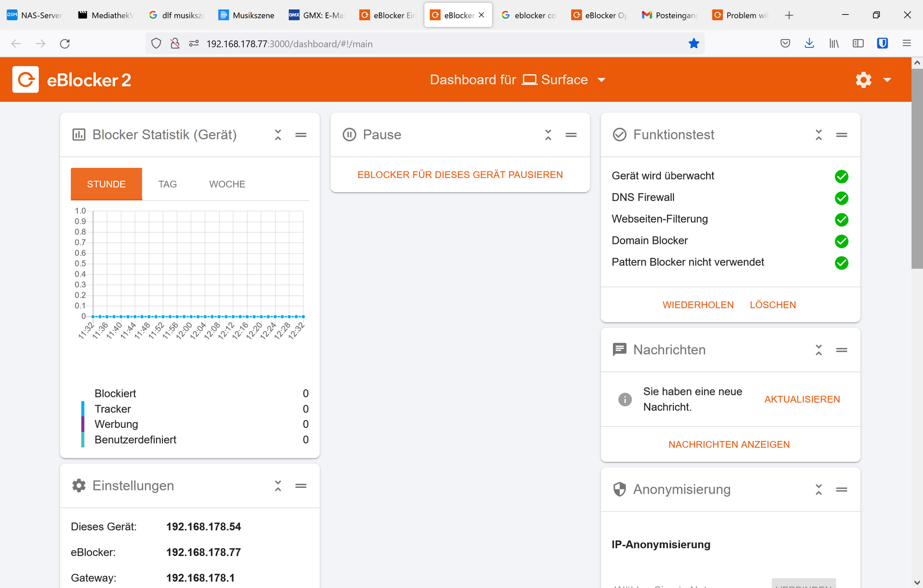Click the Einstellungen gear icon
The width and height of the screenshot is (923, 588).
[79, 485]
